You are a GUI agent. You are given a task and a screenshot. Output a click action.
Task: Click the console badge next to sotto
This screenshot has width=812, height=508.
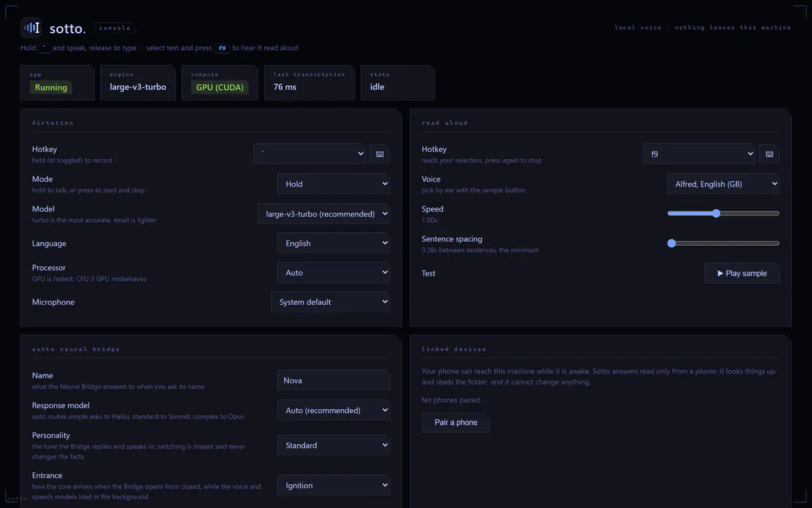point(115,28)
